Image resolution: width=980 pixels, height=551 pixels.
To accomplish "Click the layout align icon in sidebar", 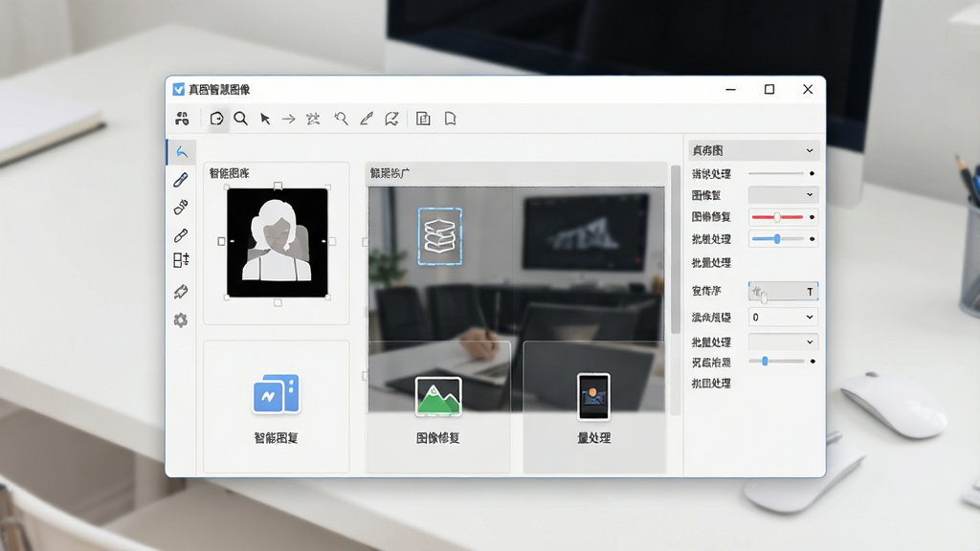I will click(181, 260).
